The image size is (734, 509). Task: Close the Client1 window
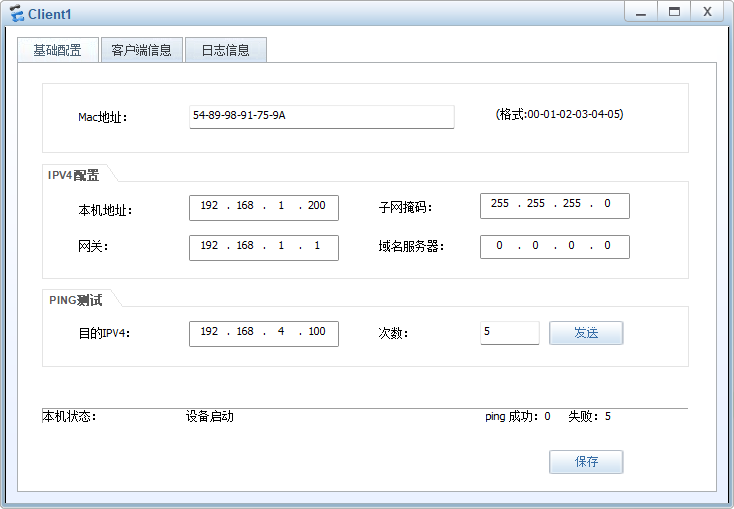(x=707, y=12)
